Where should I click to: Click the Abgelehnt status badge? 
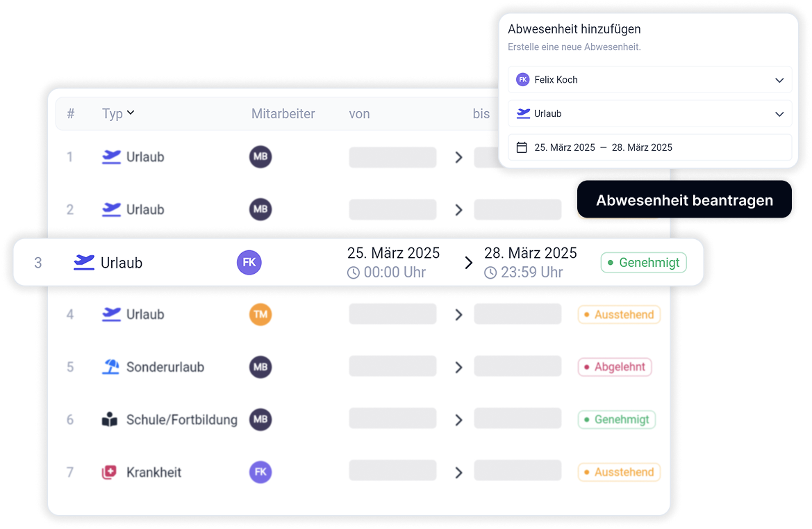[x=614, y=367]
